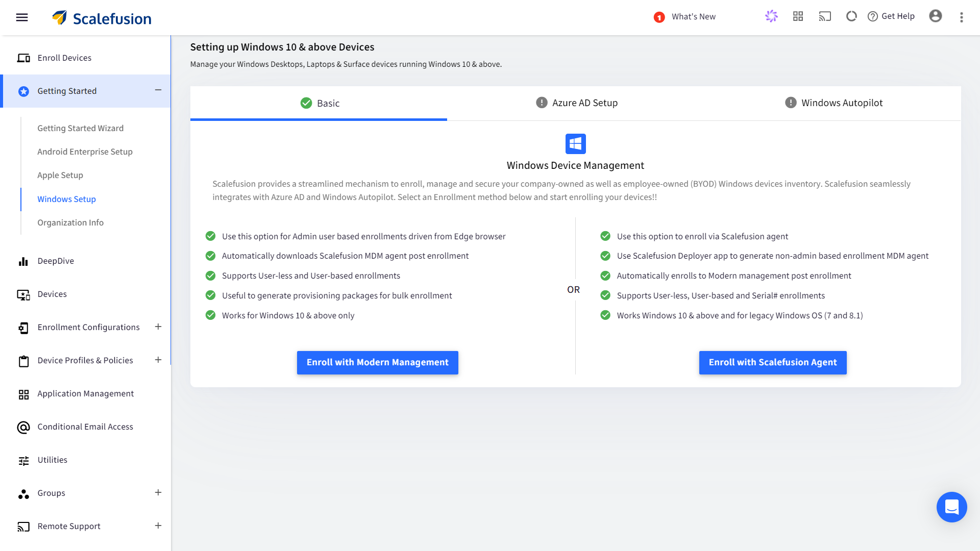Open the chat support bubble
This screenshot has height=551, width=980.
click(x=951, y=507)
